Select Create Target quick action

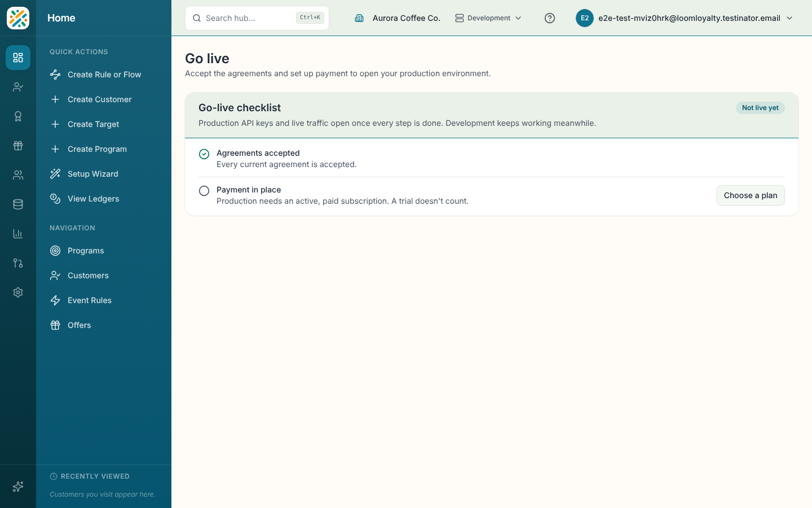pos(104,124)
